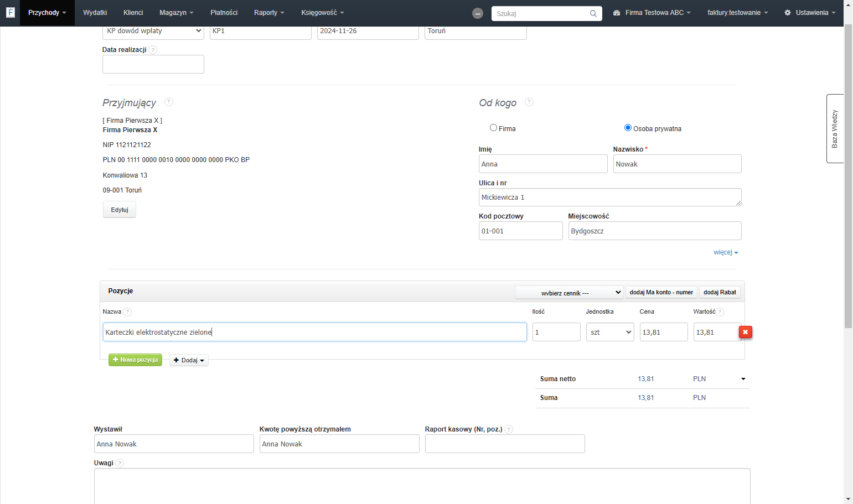Open the Płatności menu item

click(224, 13)
